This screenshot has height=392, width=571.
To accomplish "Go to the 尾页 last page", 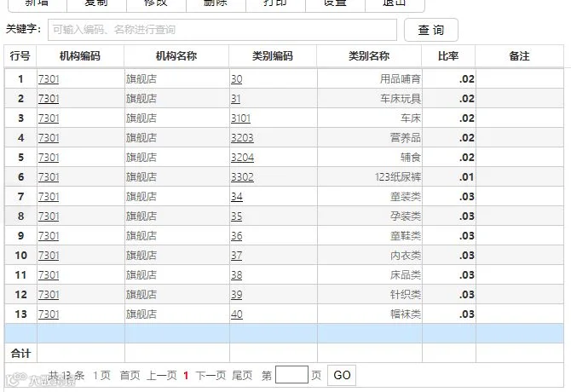I will point(243,375).
